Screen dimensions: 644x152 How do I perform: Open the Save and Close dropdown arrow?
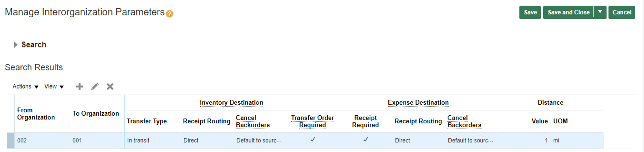coord(600,12)
